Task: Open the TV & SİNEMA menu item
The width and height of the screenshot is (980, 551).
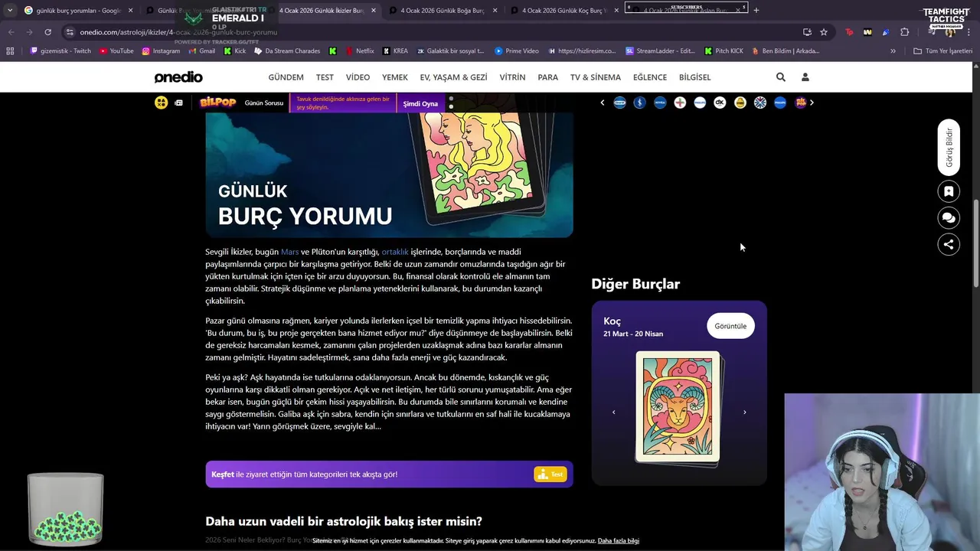Action: click(596, 77)
